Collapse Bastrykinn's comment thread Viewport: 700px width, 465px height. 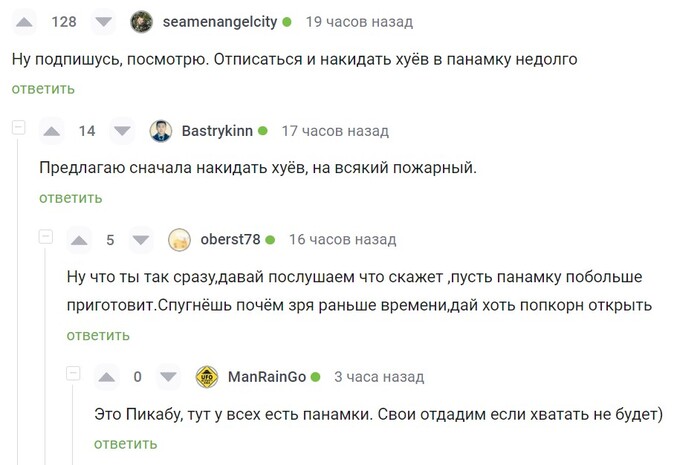point(18,128)
